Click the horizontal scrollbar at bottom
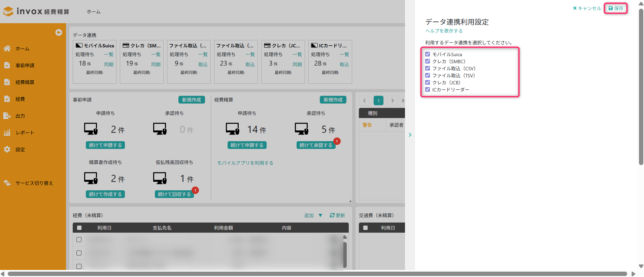Viewport: 644px width, 277px height. pyautogui.click(x=316, y=274)
